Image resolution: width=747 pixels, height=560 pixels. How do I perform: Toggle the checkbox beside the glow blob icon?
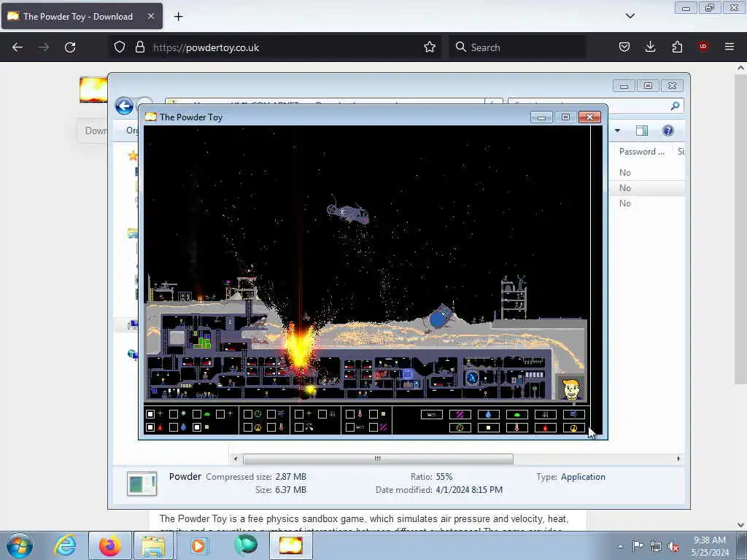click(174, 414)
